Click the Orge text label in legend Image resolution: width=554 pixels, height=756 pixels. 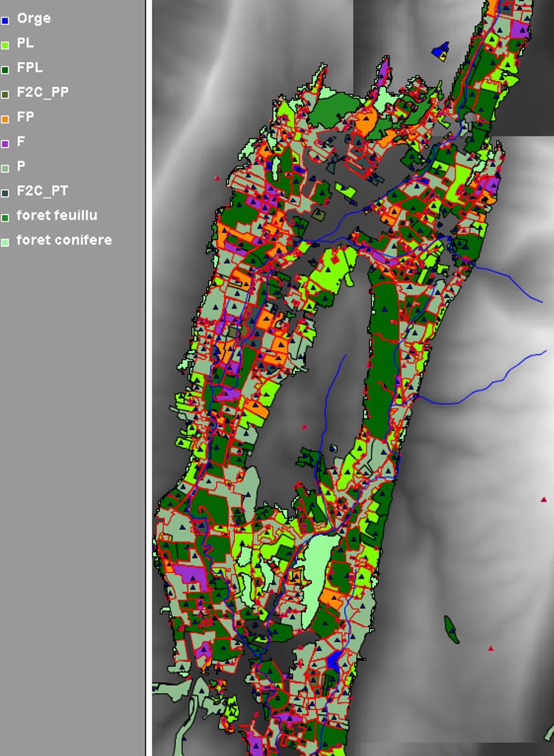point(34,18)
